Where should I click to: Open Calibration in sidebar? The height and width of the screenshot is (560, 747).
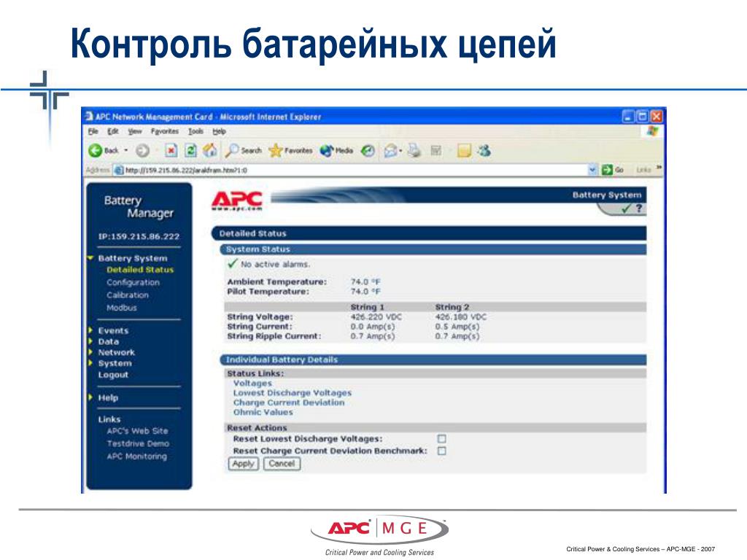tap(128, 295)
